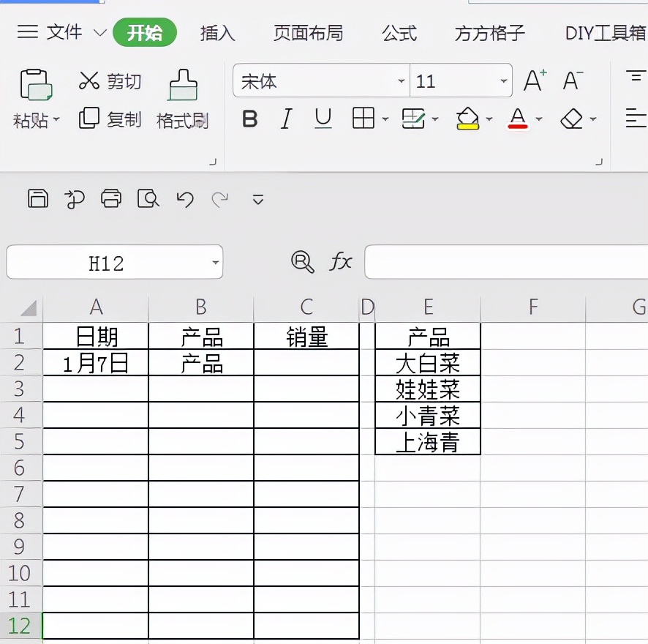Select the Format Painter brush icon
The height and width of the screenshot is (644, 648).
point(183,85)
